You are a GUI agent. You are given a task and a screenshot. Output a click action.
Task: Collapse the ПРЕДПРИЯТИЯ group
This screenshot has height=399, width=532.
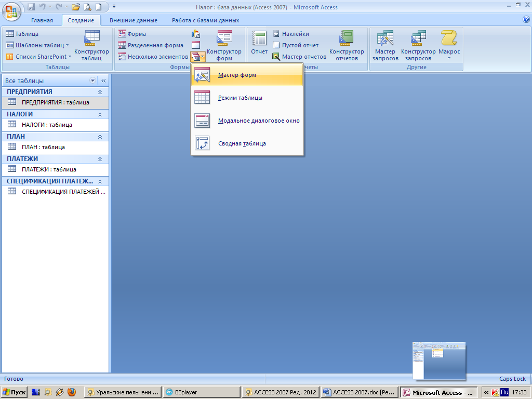[x=100, y=92]
